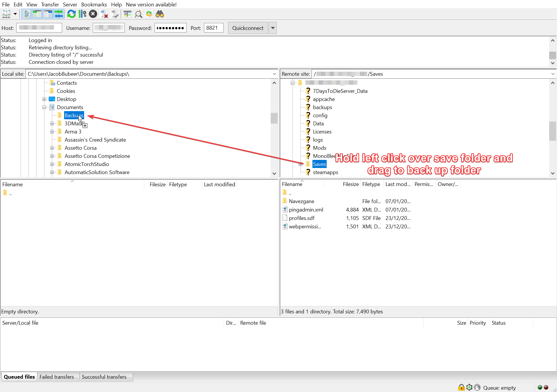
Task: Click the binoculars file search icon
Action: click(x=160, y=14)
